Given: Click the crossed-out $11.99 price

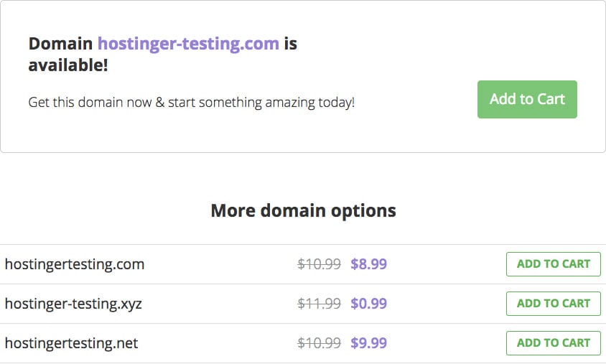Looking at the screenshot, I should coord(319,304).
